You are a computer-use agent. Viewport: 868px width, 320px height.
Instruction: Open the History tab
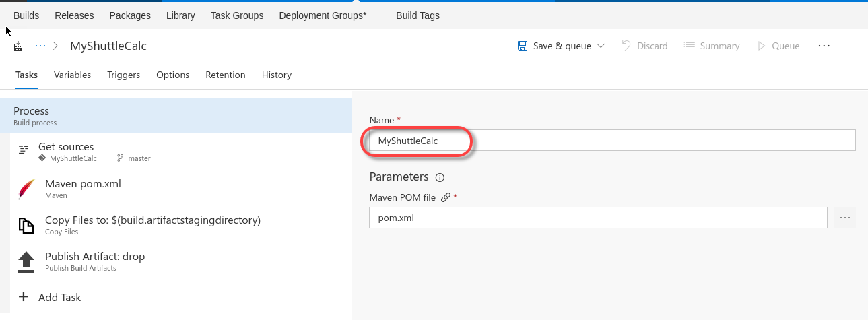[277, 75]
